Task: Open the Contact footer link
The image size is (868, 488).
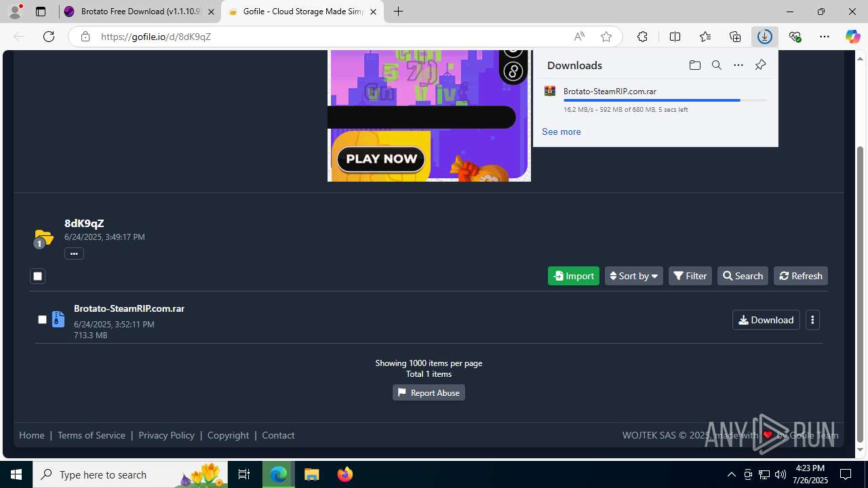Action: tap(278, 435)
